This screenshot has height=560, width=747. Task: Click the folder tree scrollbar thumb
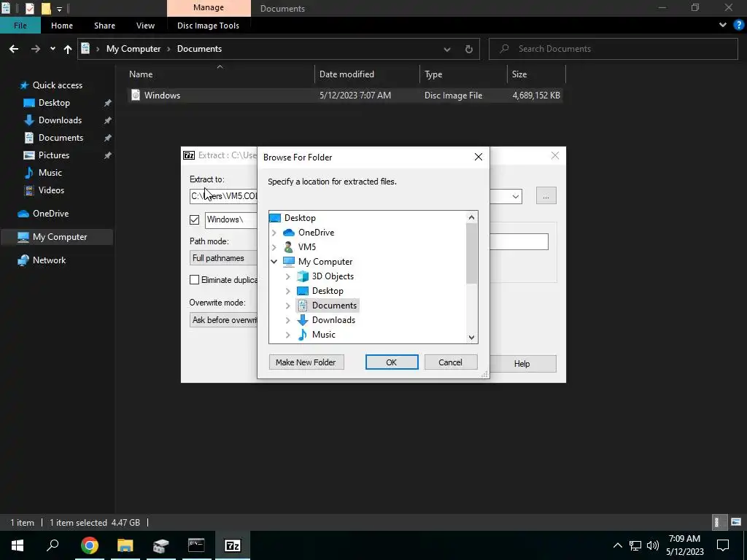471,253
